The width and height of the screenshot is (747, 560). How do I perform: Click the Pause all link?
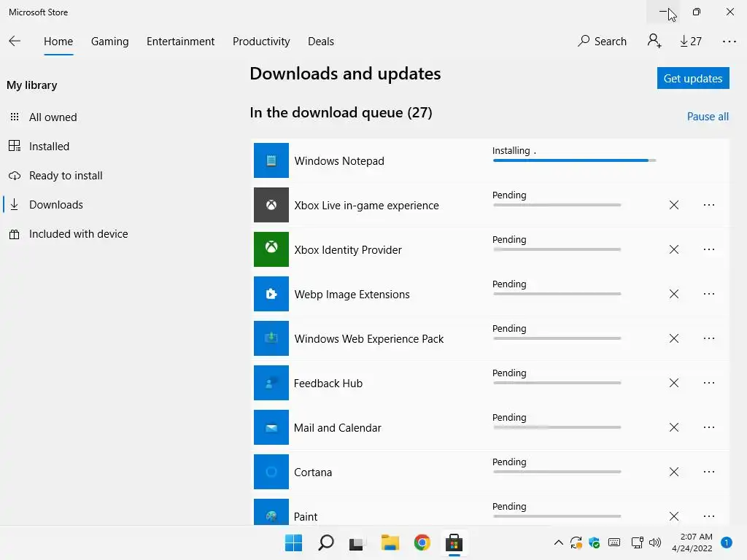708,117
